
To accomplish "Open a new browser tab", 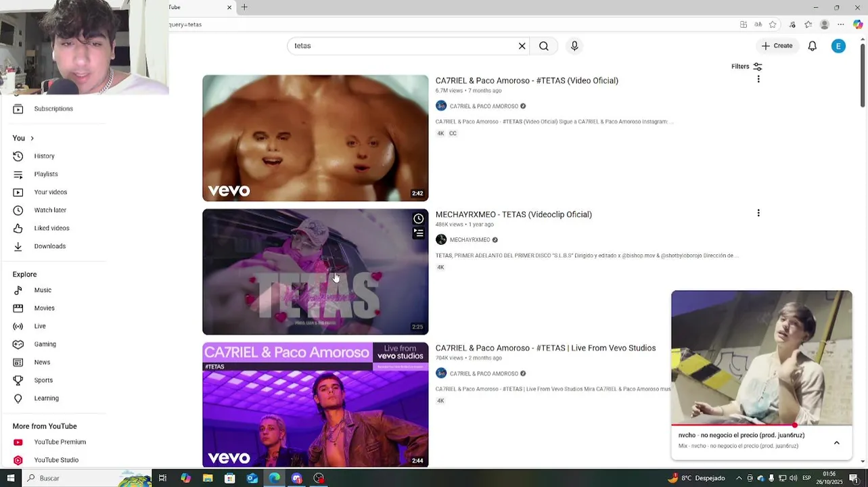I will point(244,7).
